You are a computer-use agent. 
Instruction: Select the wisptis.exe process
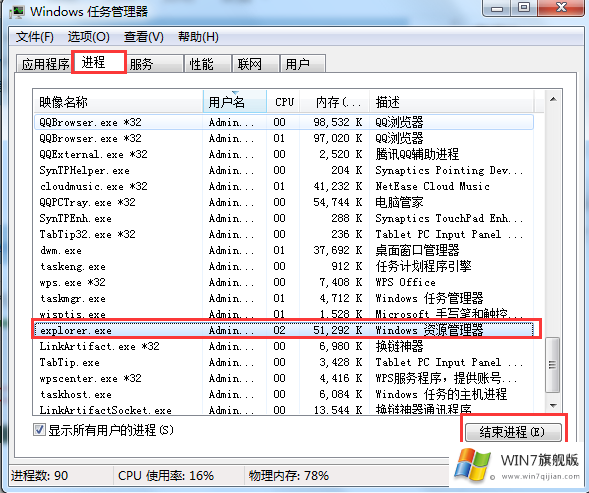coord(284,314)
